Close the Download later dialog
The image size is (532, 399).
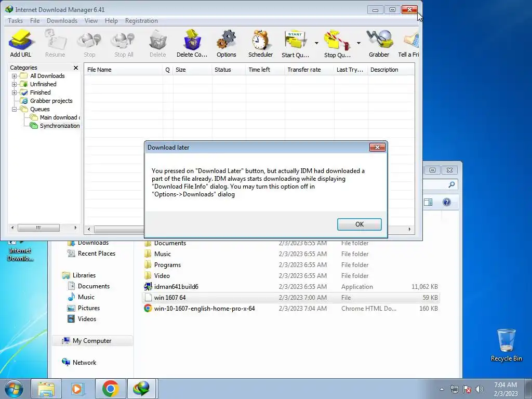377,147
